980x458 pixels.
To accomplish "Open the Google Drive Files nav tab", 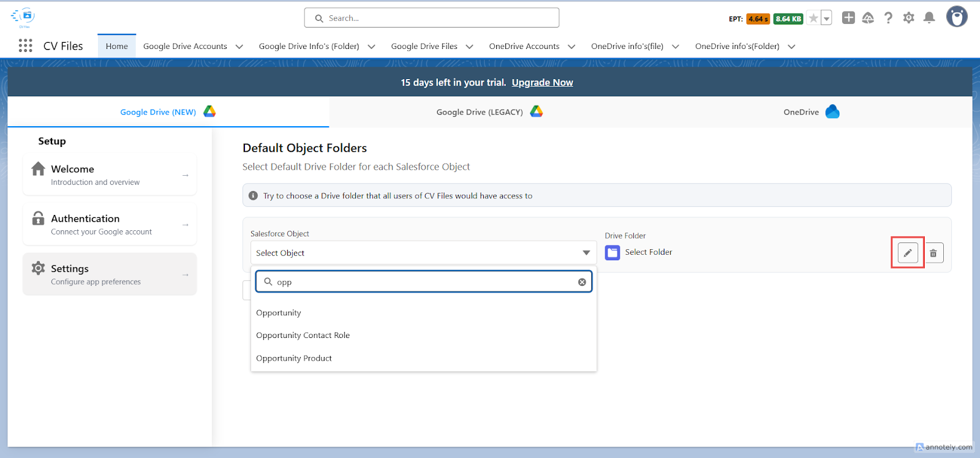I will [x=424, y=46].
